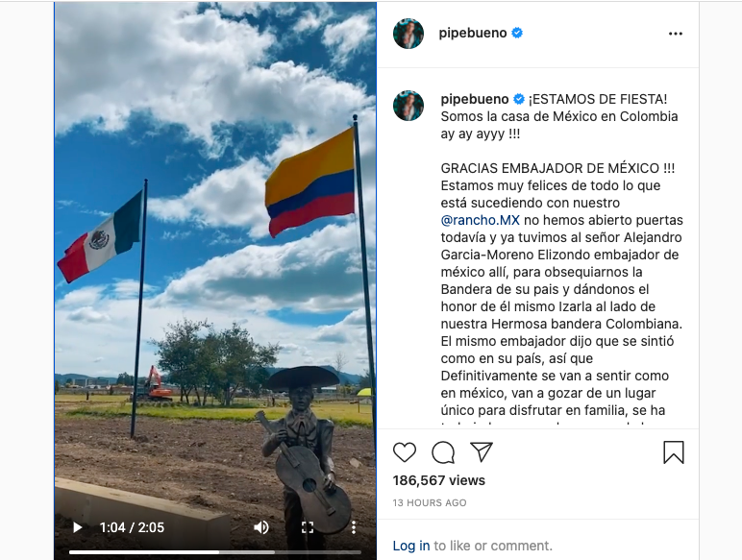Click the verified badge next to header username
This screenshot has height=560, width=742.
(x=517, y=33)
